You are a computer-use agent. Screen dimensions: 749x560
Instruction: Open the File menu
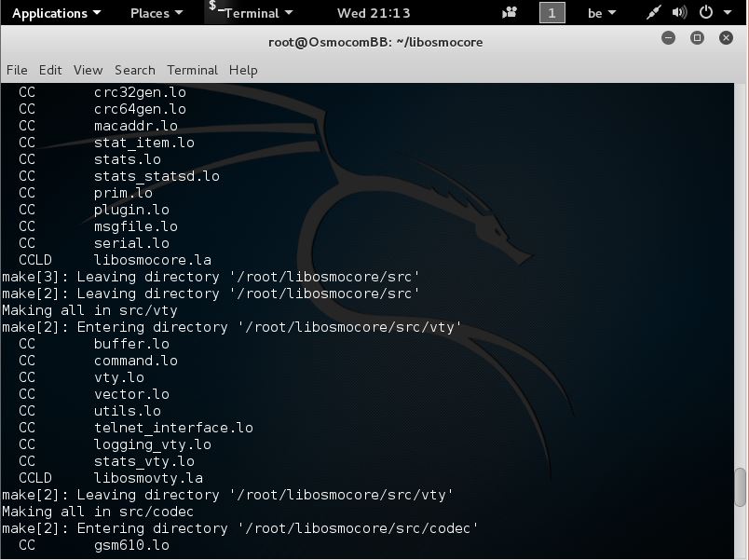coord(17,70)
